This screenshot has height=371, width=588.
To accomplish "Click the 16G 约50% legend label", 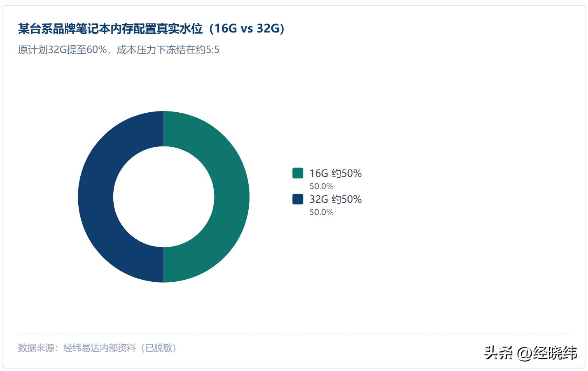I will 336,173.
